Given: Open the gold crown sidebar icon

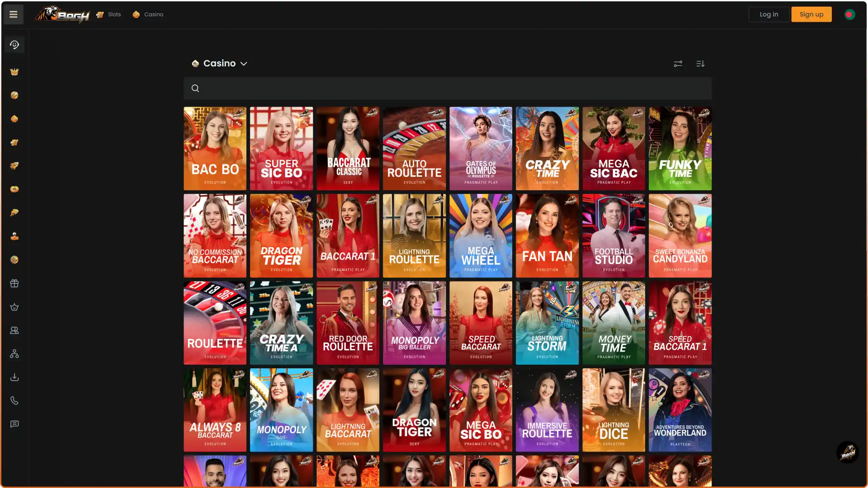Looking at the screenshot, I should point(14,72).
